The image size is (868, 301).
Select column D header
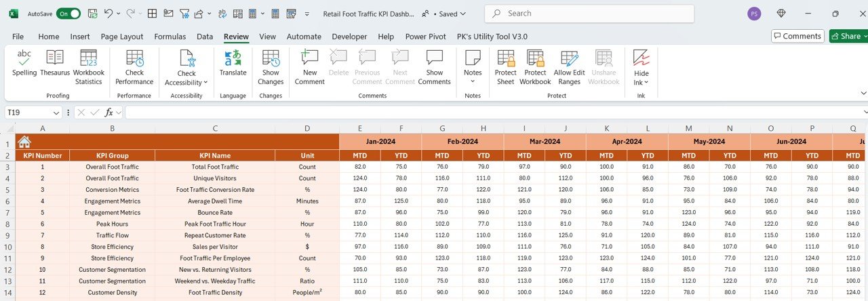point(307,129)
